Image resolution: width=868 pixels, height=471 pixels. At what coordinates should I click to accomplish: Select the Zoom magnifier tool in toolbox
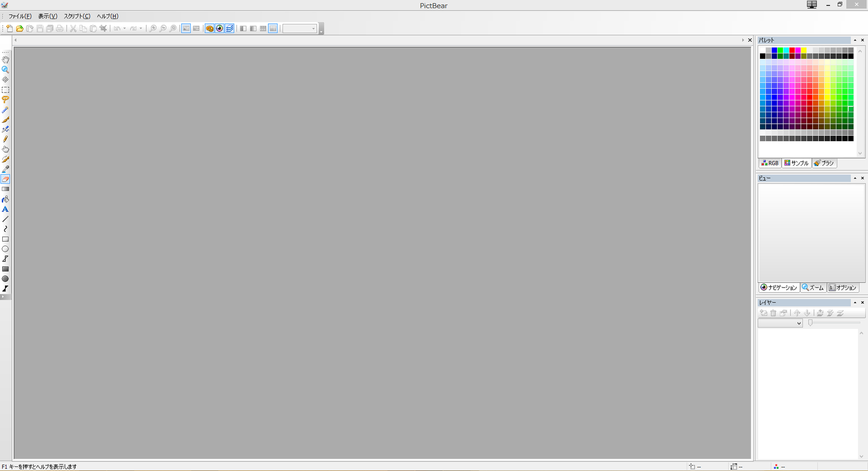tap(6, 70)
